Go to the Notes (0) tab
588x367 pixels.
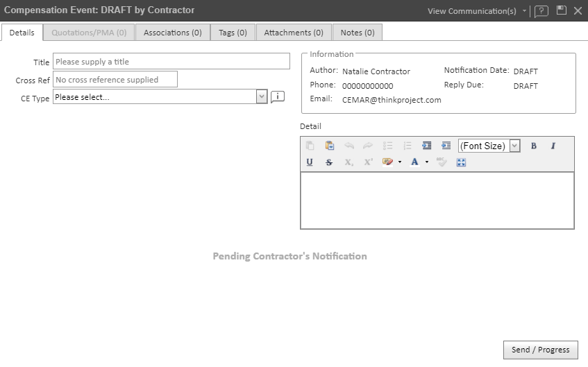[x=357, y=33]
